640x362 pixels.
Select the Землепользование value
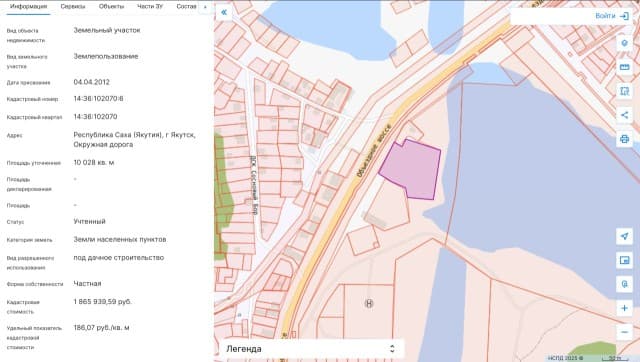(x=106, y=56)
